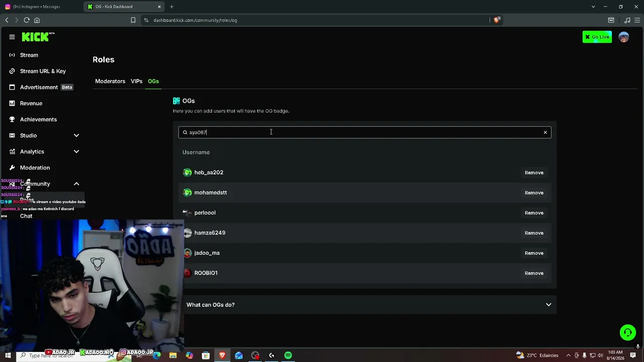644x362 pixels.
Task: Toggle the browser sidebar panel
Action: coord(611,20)
